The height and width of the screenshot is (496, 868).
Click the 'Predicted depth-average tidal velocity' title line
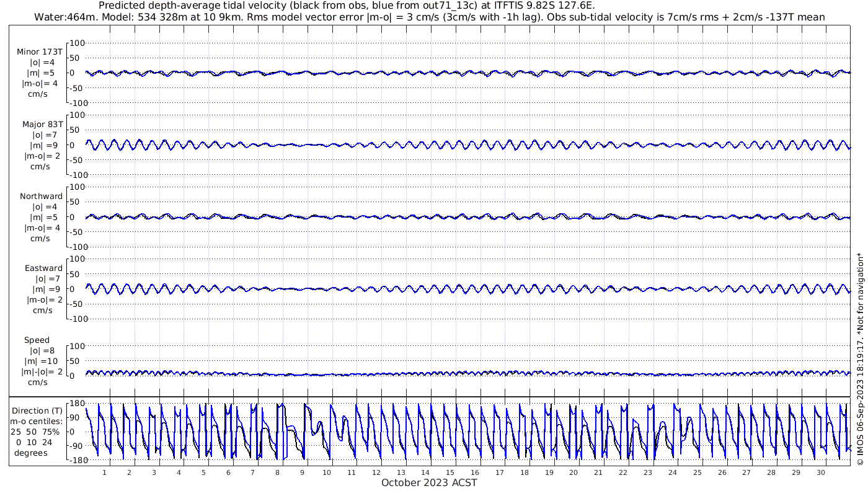[x=347, y=6]
